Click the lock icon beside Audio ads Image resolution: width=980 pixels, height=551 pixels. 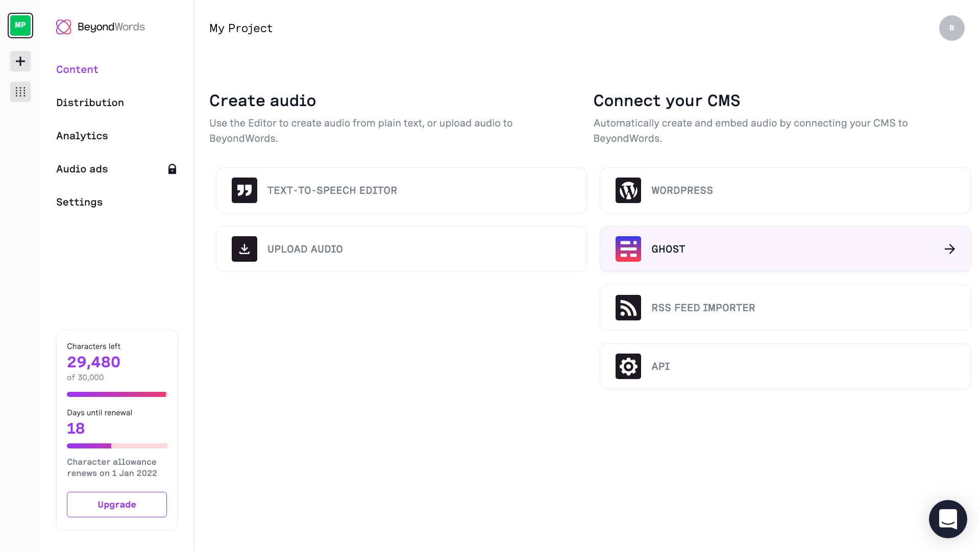172,169
